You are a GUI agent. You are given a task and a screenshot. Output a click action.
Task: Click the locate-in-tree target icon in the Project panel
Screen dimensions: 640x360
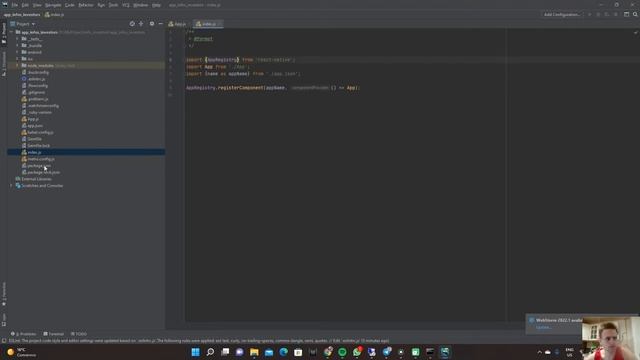(x=132, y=24)
